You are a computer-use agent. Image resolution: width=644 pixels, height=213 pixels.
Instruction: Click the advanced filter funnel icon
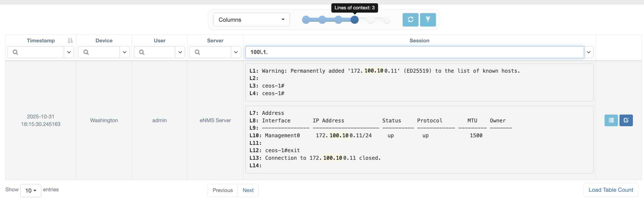428,20
